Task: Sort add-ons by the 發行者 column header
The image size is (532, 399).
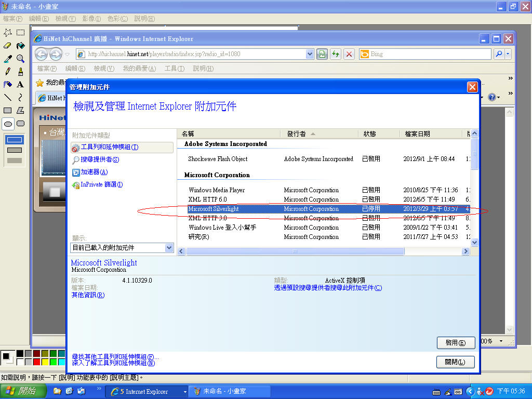Action: 319,134
